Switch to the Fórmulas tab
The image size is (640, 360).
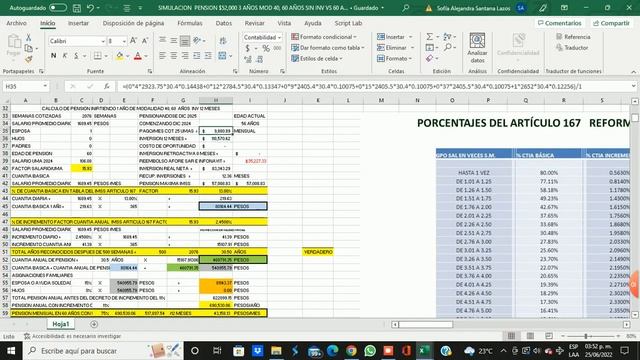[x=190, y=23]
